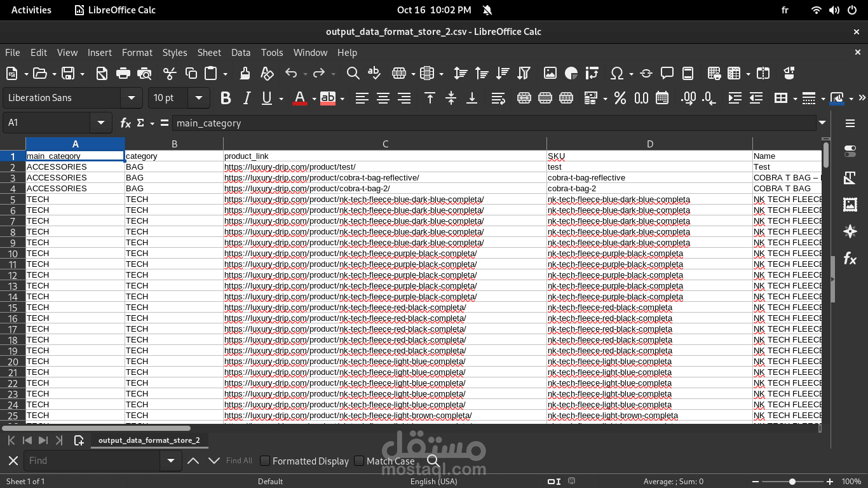Find next match arrow

(214, 461)
